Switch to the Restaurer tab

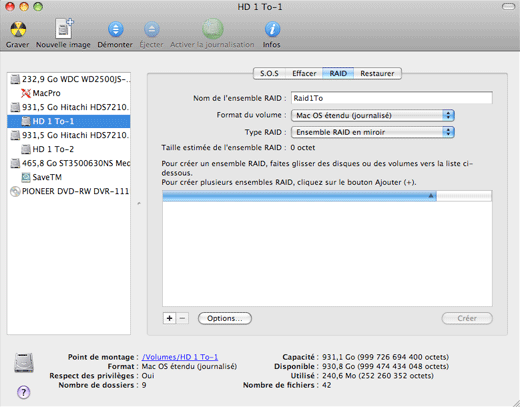point(377,73)
